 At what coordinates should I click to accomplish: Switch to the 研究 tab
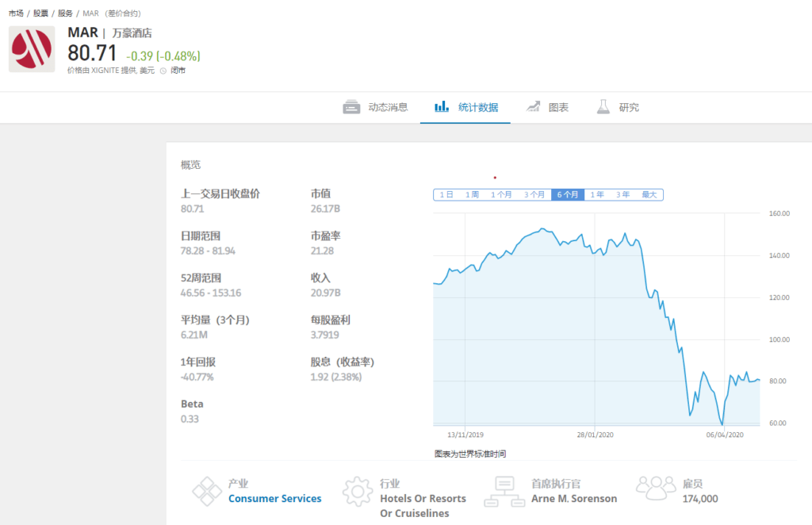click(618, 107)
